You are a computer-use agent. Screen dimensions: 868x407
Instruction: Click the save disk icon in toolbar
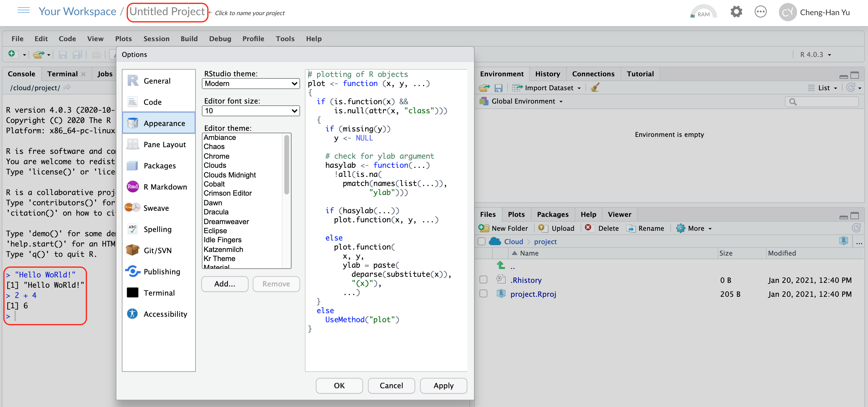[x=62, y=54]
